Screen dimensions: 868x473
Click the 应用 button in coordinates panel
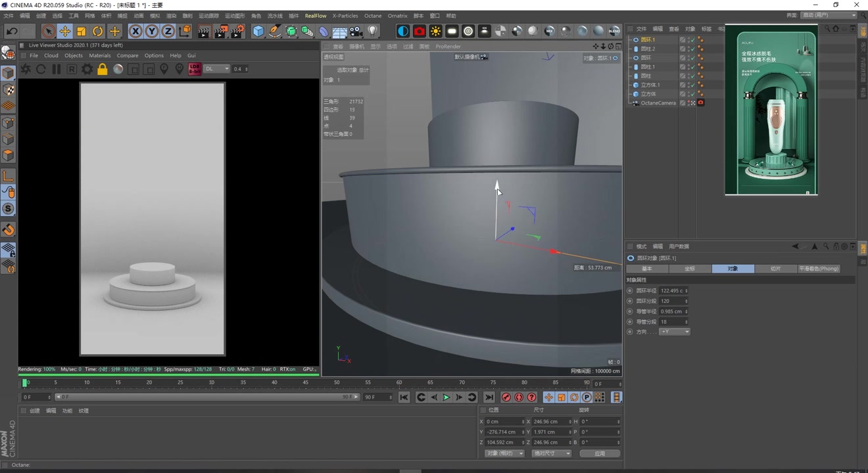(599, 453)
